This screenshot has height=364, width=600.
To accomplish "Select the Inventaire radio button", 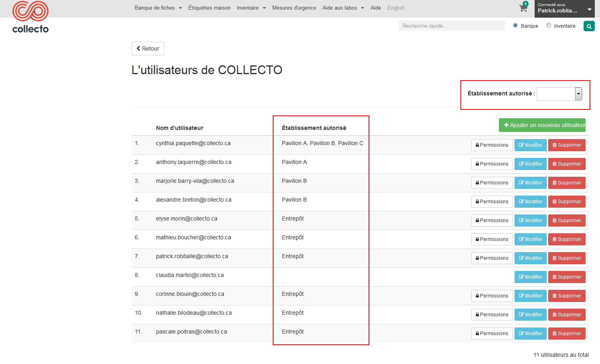I will click(549, 26).
